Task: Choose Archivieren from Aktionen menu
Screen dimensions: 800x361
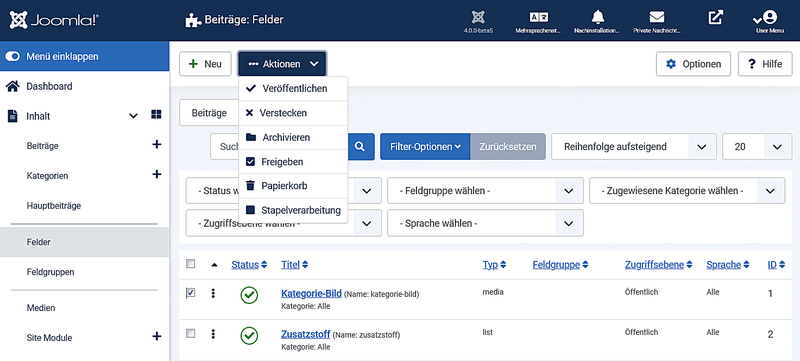Action: (293, 138)
